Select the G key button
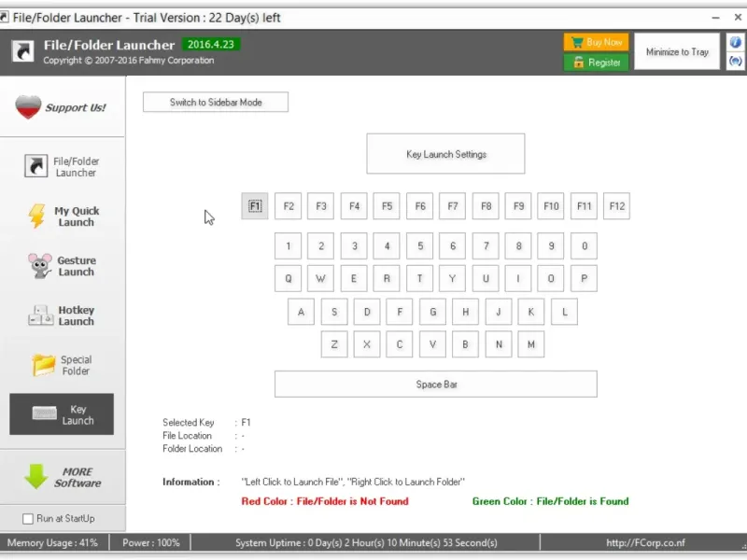Image resolution: width=747 pixels, height=560 pixels. pos(432,312)
